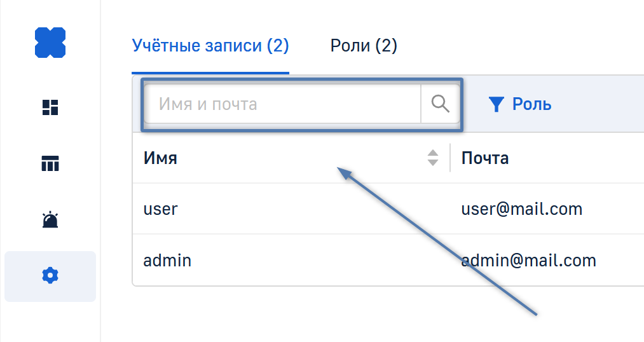Click the user@mail.com email cell
The height and width of the screenshot is (342, 644).
point(522,209)
